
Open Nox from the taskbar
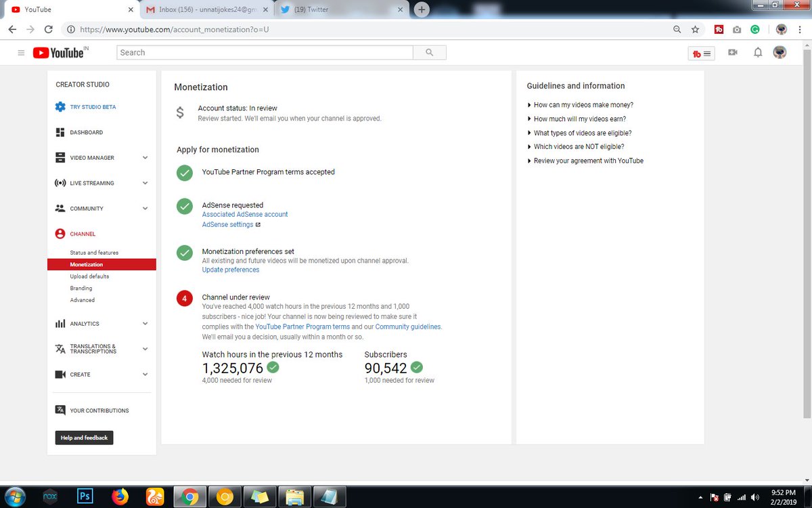coord(50,496)
